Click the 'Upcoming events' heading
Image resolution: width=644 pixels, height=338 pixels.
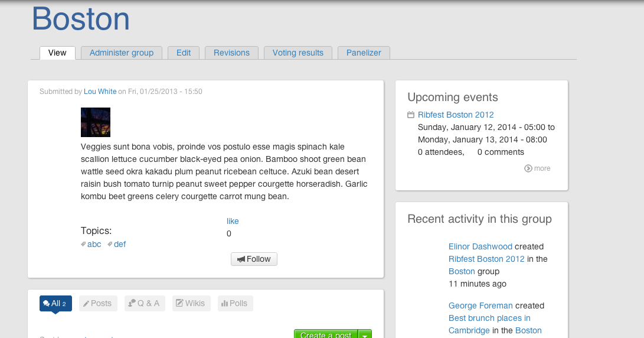[x=453, y=97]
